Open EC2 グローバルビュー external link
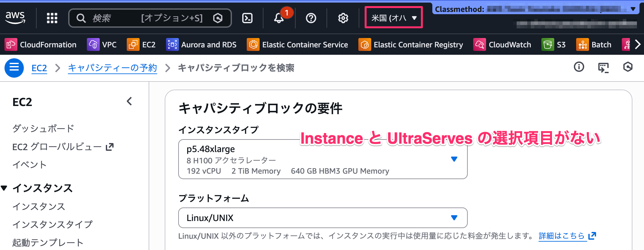This screenshot has width=644, height=250. 63,147
